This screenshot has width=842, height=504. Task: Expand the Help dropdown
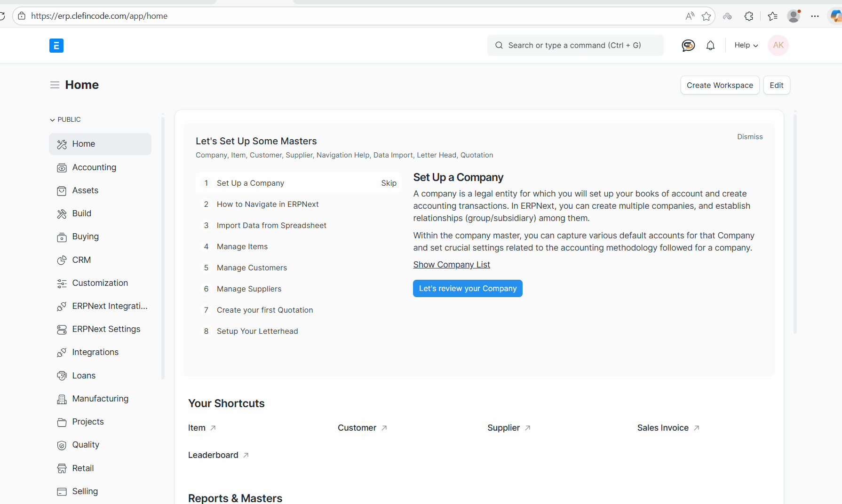746,45
